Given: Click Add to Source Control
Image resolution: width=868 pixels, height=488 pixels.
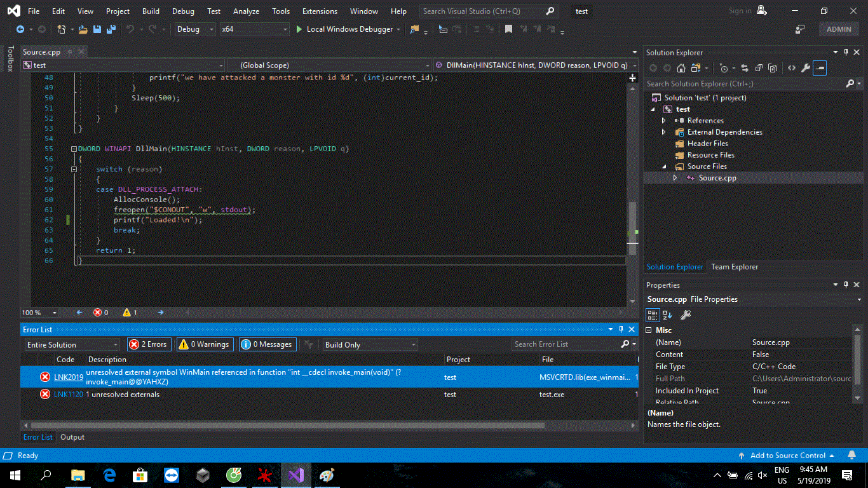Looking at the screenshot, I should click(787, 456).
